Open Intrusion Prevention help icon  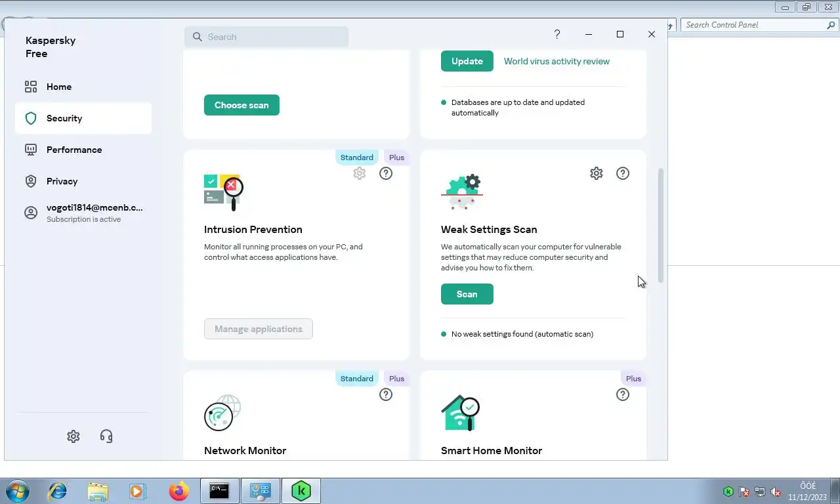click(x=386, y=173)
